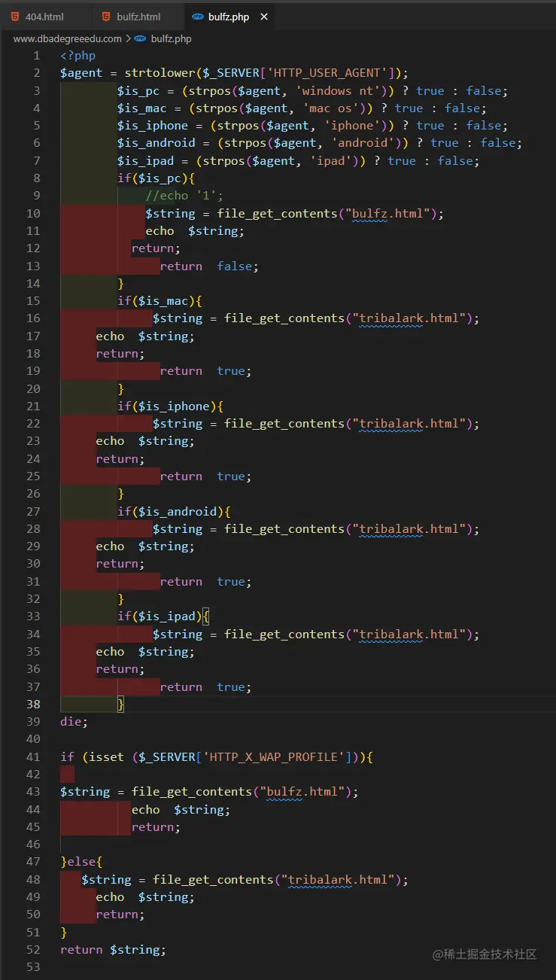
Task: Select the bulfz.php editor tab
Action: click(229, 17)
